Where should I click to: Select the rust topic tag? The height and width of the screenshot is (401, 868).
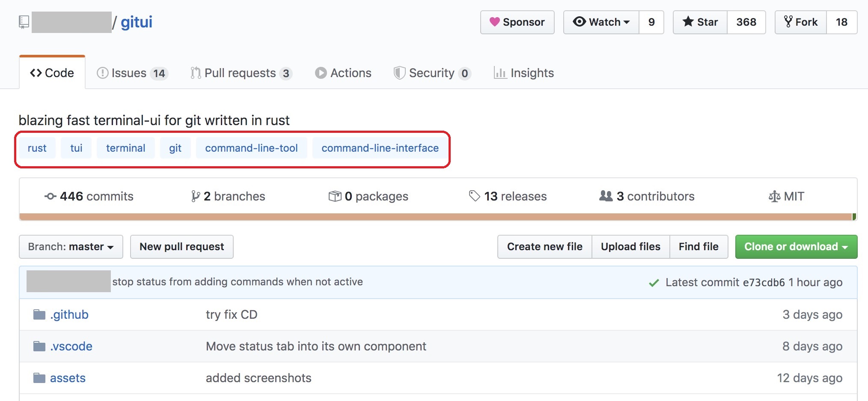[37, 148]
